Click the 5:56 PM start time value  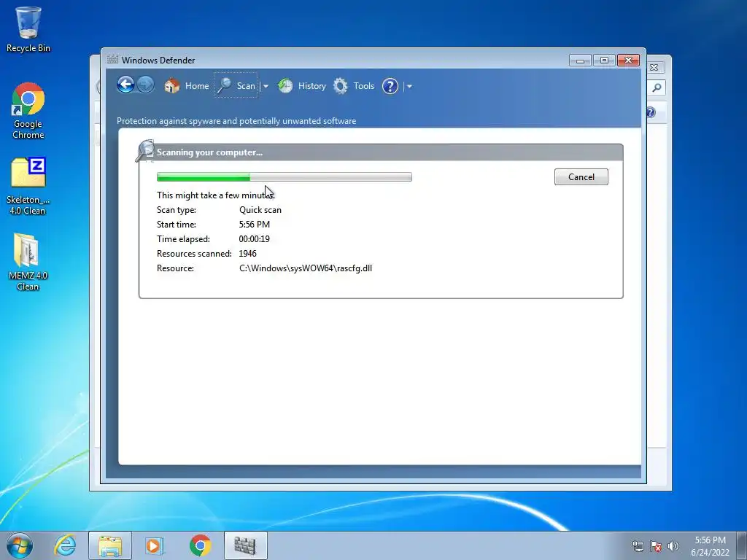coord(255,225)
